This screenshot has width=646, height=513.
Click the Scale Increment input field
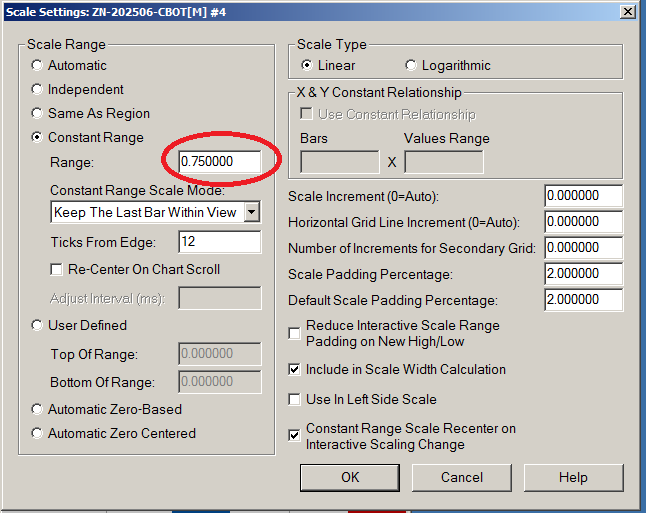tap(583, 196)
